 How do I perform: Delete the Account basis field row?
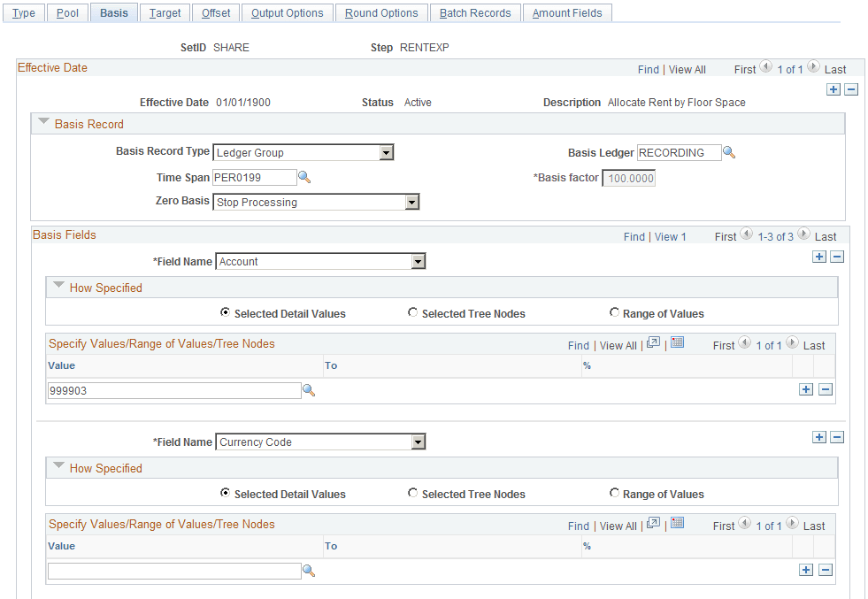coord(837,257)
